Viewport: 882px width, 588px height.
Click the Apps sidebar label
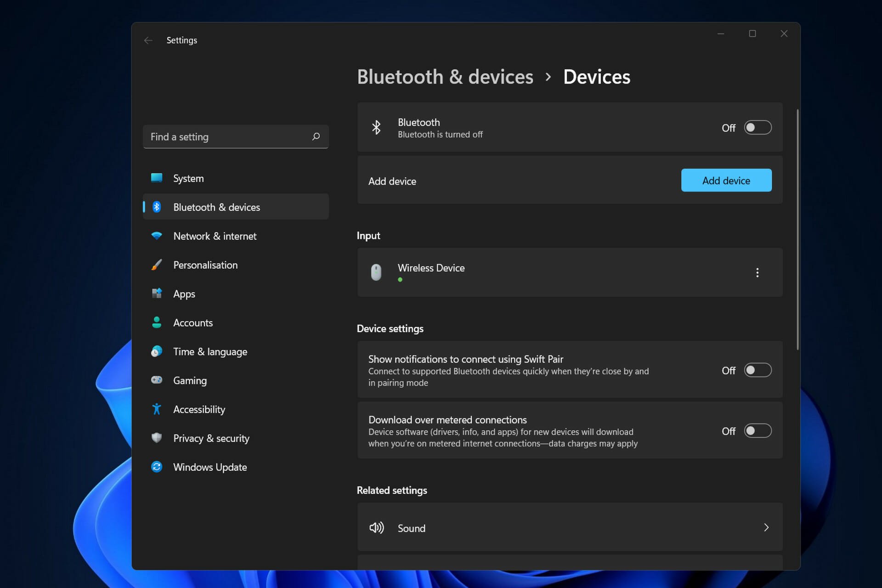click(x=184, y=294)
